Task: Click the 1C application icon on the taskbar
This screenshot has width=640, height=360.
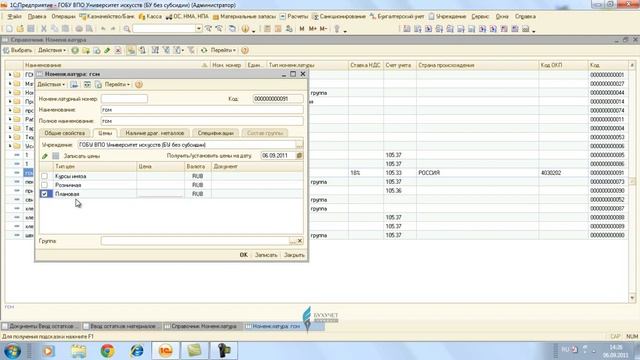Action: tap(165, 351)
